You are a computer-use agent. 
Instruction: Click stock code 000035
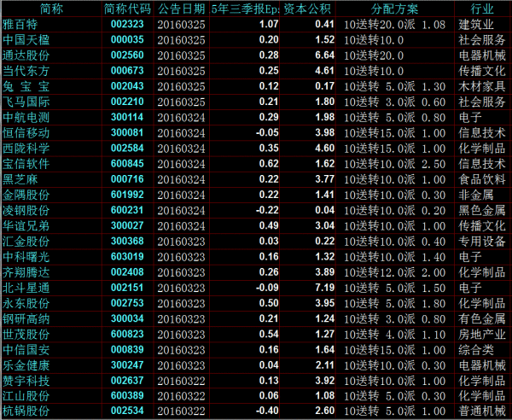point(127,40)
